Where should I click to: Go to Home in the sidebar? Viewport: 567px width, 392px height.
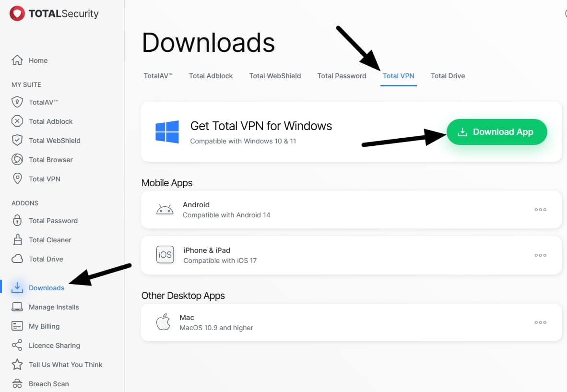[x=38, y=60]
